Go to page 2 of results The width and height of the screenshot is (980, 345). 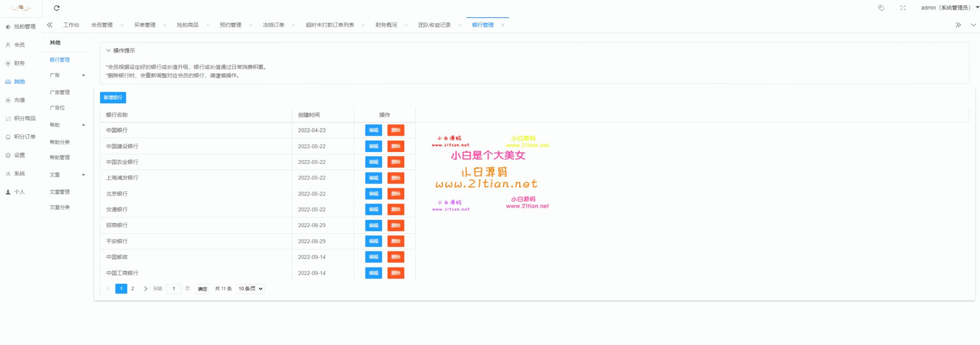point(133,289)
